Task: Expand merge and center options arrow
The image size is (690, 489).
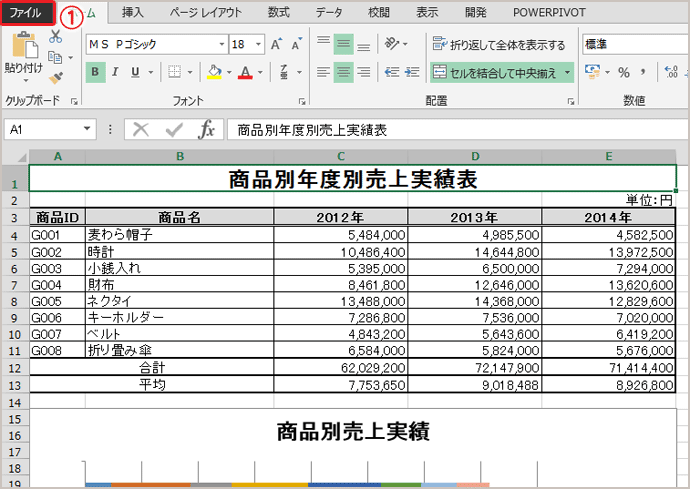Action: click(568, 72)
